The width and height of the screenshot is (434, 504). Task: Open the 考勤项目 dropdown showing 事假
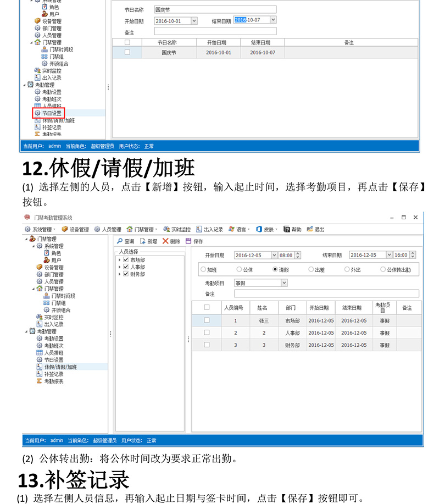pyautogui.click(x=284, y=283)
